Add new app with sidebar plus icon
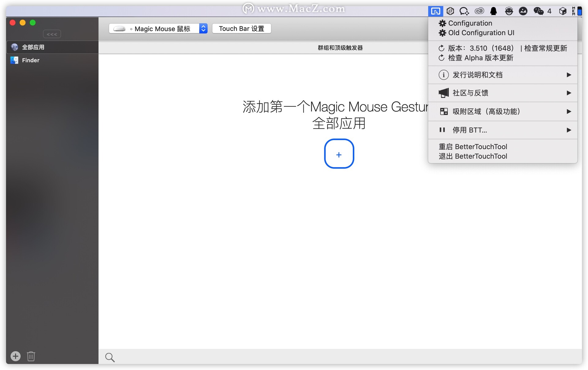 click(16, 356)
